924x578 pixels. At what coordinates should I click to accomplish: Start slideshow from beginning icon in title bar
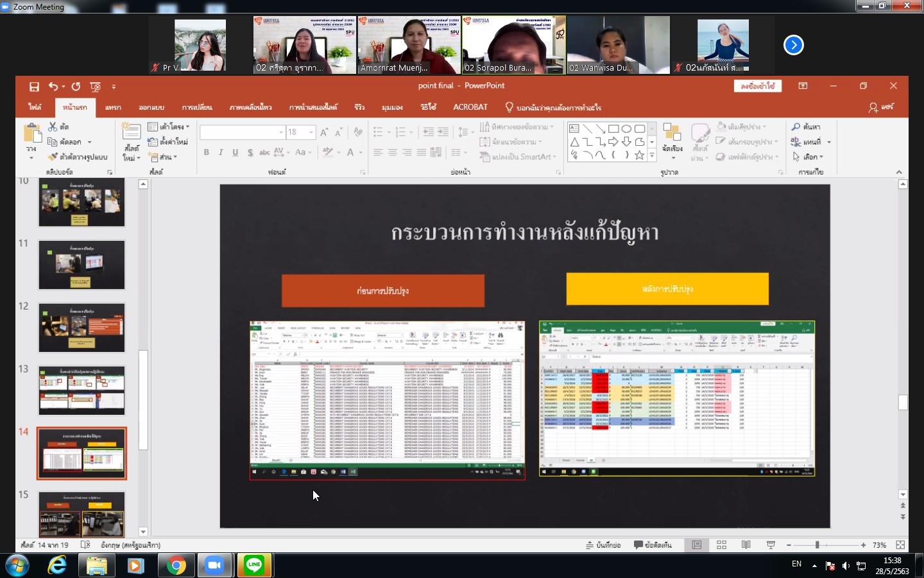click(96, 87)
